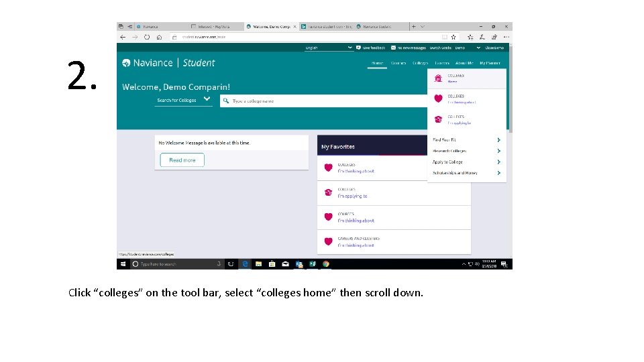Click the Edge icon on taskbar

[x=246, y=264]
